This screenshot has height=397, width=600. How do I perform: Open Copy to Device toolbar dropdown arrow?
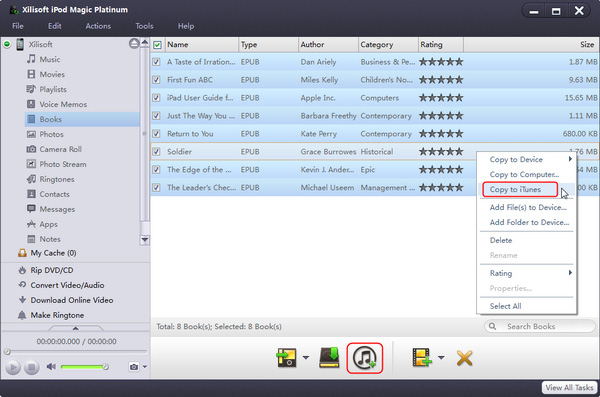[x=306, y=358]
